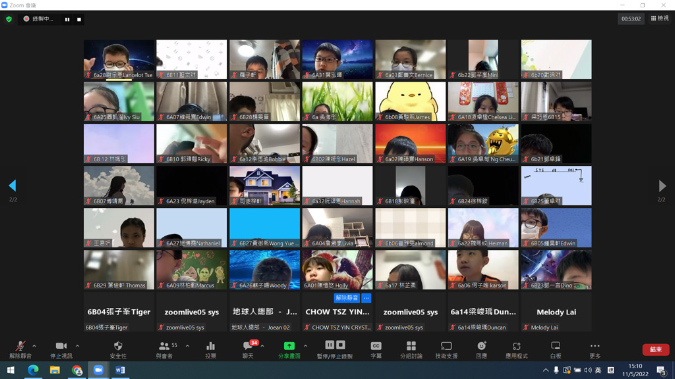Toggle the CC captions button
675x379 pixels.
376,349
